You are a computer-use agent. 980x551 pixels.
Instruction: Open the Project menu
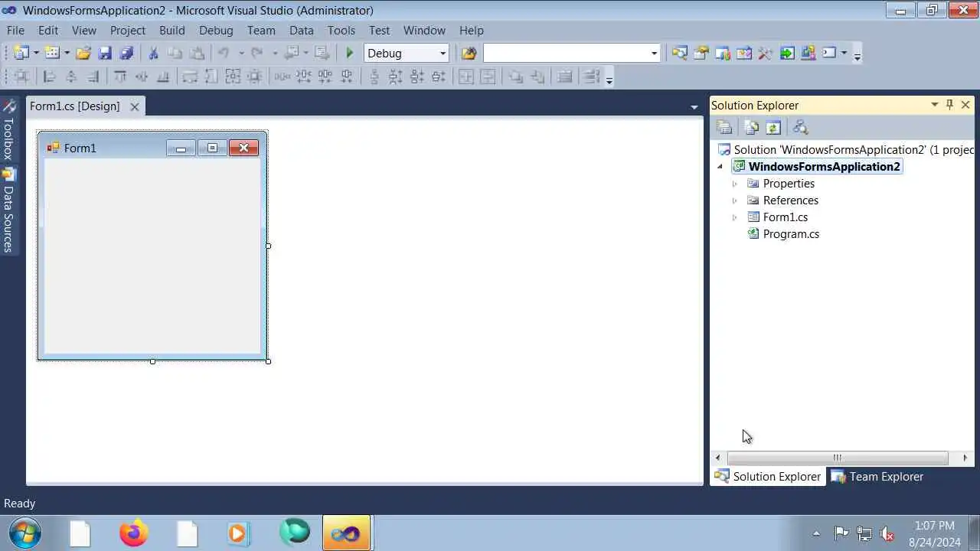(127, 30)
